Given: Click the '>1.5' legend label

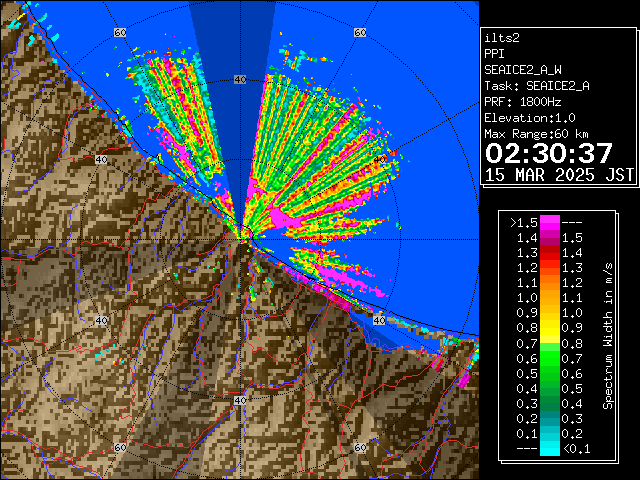Looking at the screenshot, I should (x=524, y=223).
